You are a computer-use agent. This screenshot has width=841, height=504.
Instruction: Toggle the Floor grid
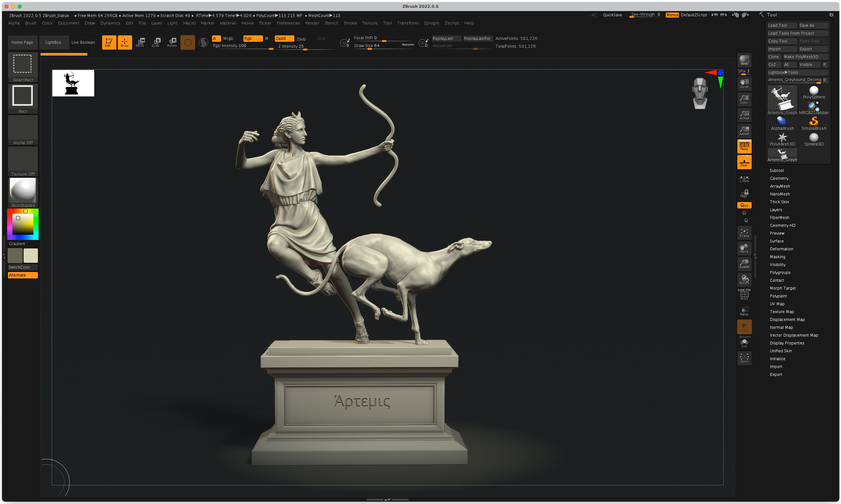coord(744,162)
